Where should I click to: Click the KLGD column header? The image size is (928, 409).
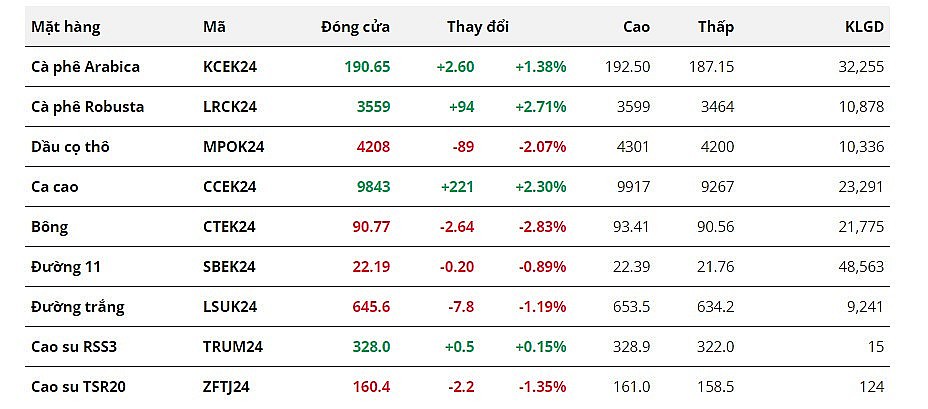(x=864, y=27)
